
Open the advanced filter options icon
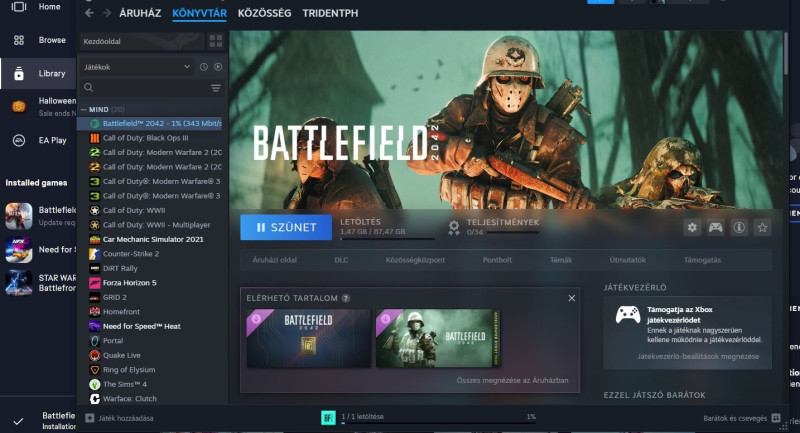coord(216,88)
